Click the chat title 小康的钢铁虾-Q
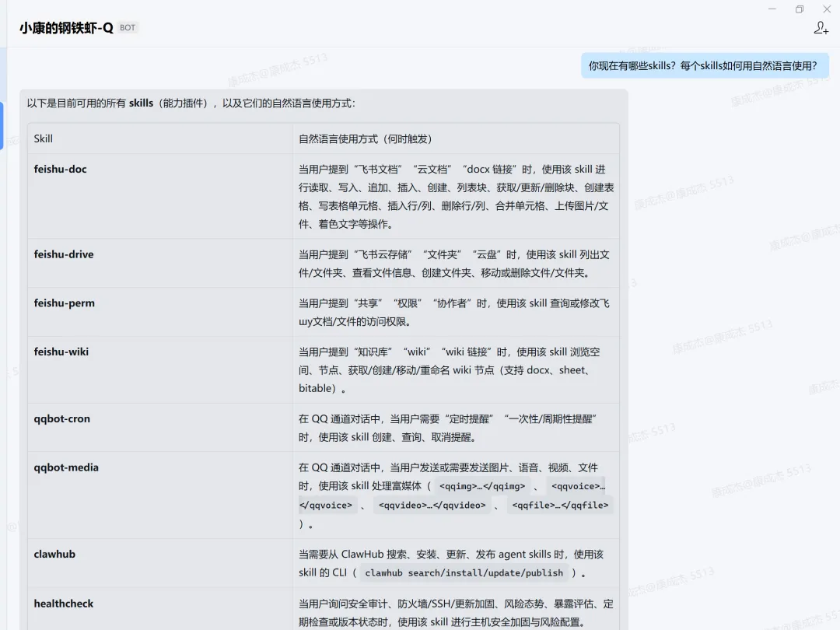This screenshot has width=840, height=630. pyautogui.click(x=66, y=28)
